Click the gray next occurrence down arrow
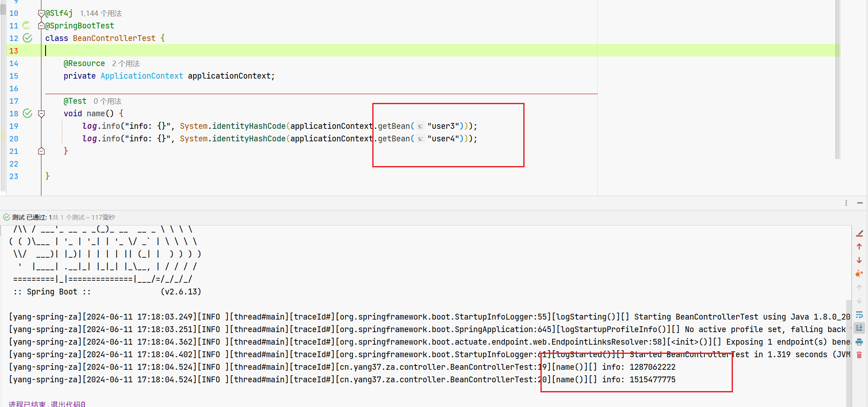Image resolution: width=868 pixels, height=407 pixels. [x=859, y=301]
